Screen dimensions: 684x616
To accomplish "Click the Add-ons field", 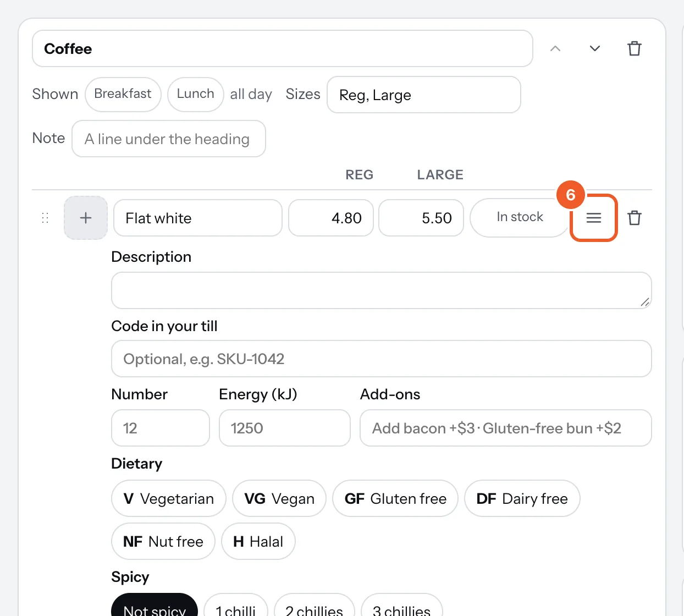I will [506, 428].
